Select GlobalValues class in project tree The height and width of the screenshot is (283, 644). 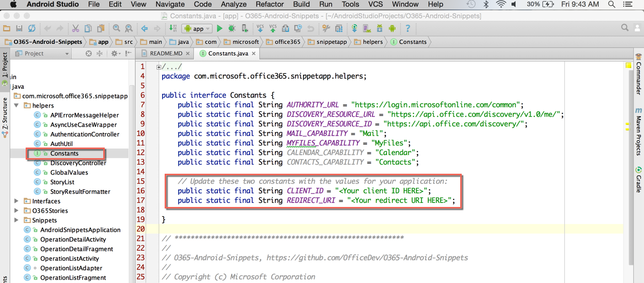(69, 173)
